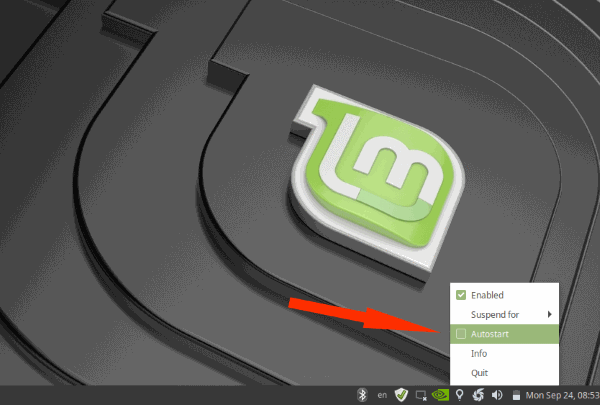Screen dimensions: 600x405
Task: Open the Bluetooth tray icon
Action: click(362, 395)
